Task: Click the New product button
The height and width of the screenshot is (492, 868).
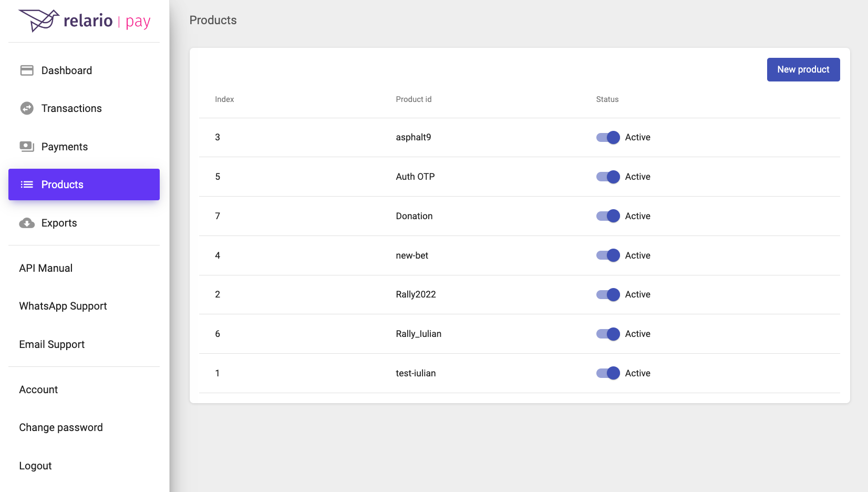Action: tap(803, 69)
